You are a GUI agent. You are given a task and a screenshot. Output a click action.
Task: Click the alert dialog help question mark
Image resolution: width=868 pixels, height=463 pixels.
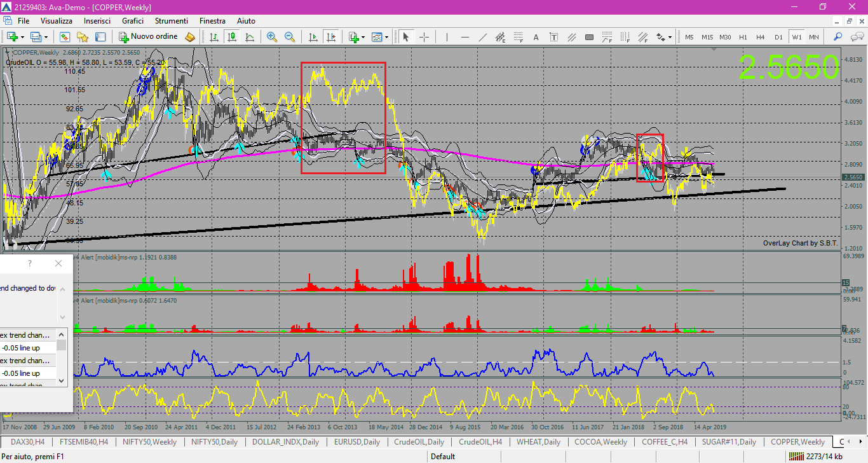click(x=29, y=263)
